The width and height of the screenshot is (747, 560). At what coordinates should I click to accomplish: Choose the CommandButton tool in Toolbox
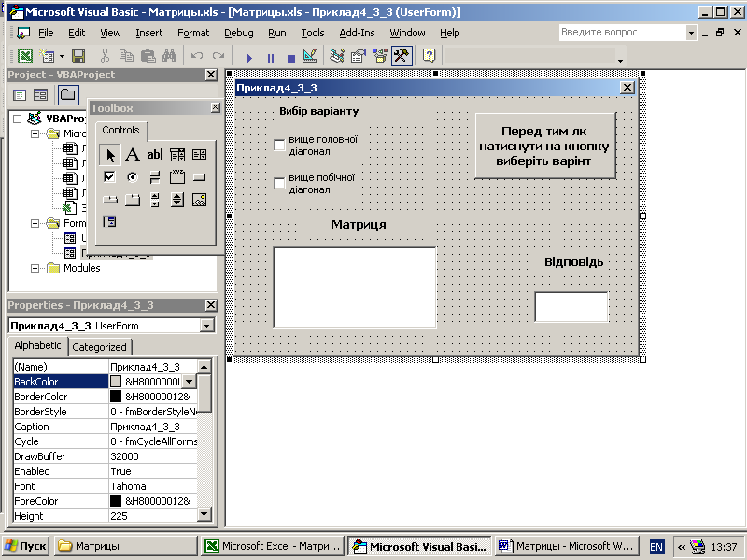click(x=199, y=177)
